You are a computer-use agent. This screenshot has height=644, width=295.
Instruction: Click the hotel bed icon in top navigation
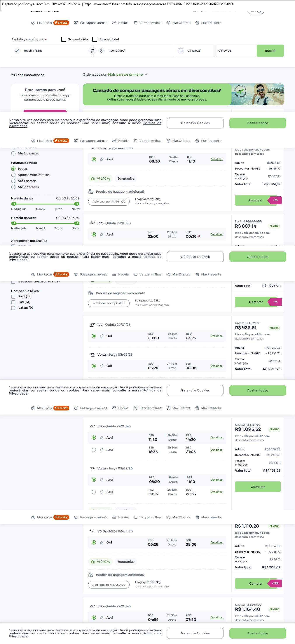pos(114,23)
